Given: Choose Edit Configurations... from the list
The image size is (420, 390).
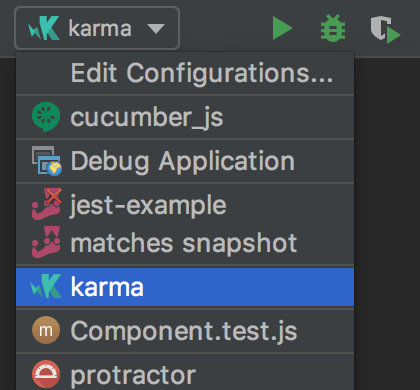Looking at the screenshot, I should coord(185,73).
